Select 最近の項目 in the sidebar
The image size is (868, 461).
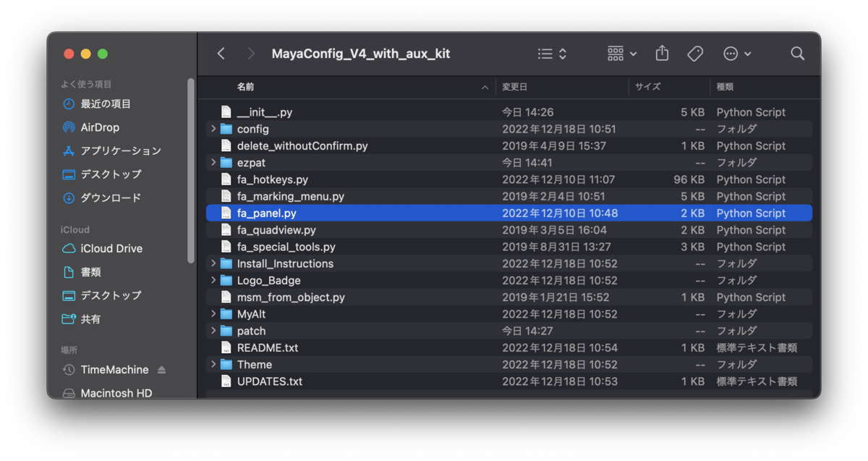(x=96, y=103)
